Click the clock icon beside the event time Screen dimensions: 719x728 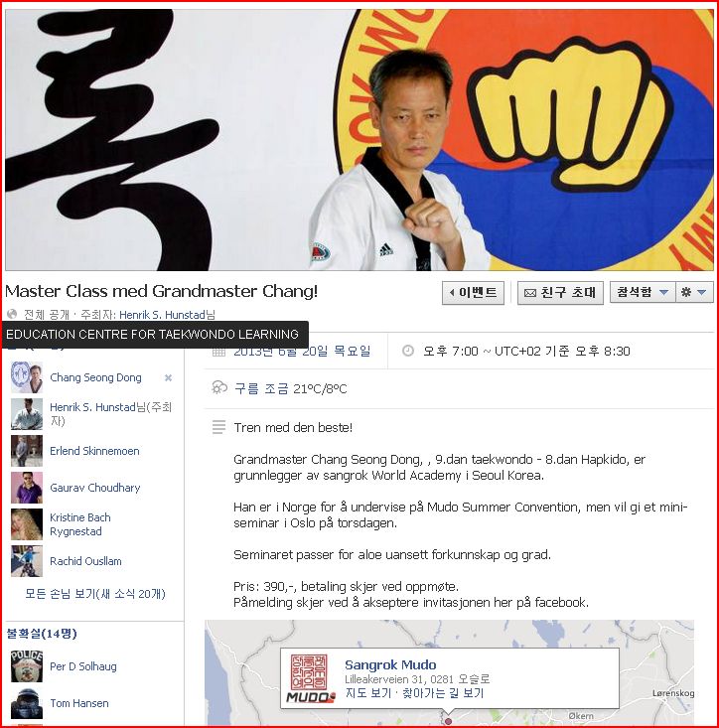pos(407,351)
